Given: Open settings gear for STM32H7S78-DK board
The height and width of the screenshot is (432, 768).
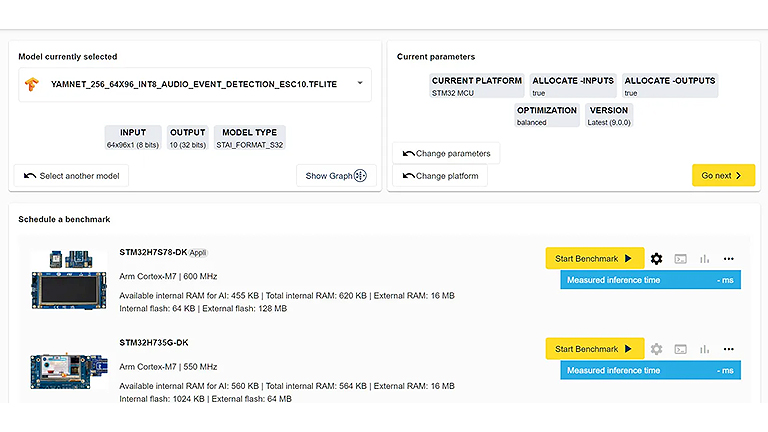Looking at the screenshot, I should [x=656, y=259].
